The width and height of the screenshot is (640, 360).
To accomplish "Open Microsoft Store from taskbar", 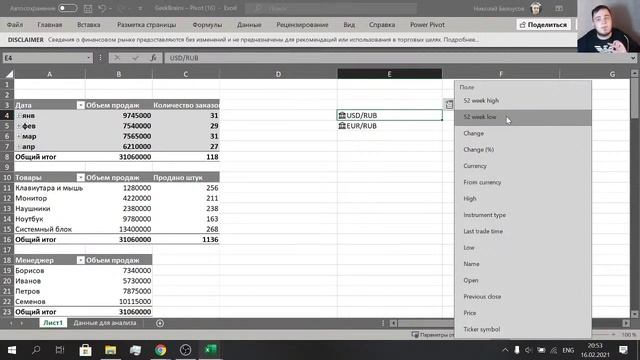I will (x=85, y=350).
